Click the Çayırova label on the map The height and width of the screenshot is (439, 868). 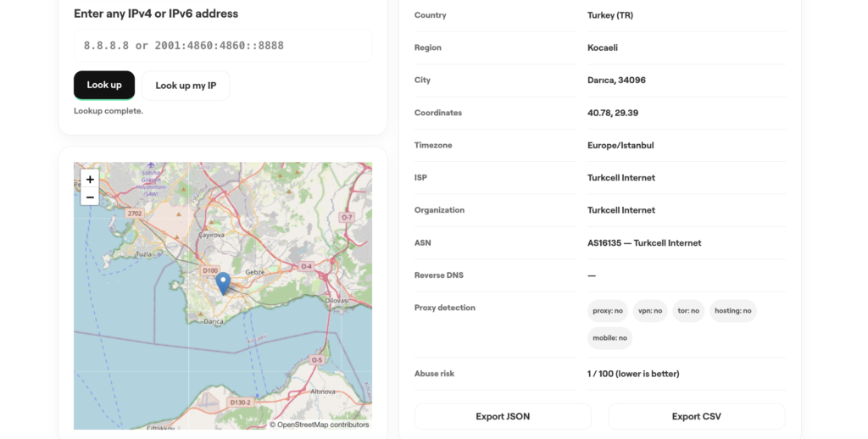[x=211, y=235]
